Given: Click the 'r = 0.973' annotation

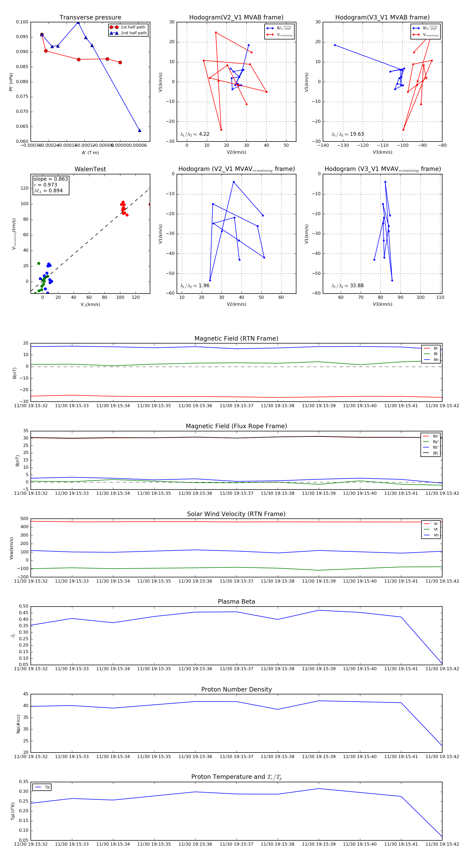Looking at the screenshot, I should click(x=45, y=185).
